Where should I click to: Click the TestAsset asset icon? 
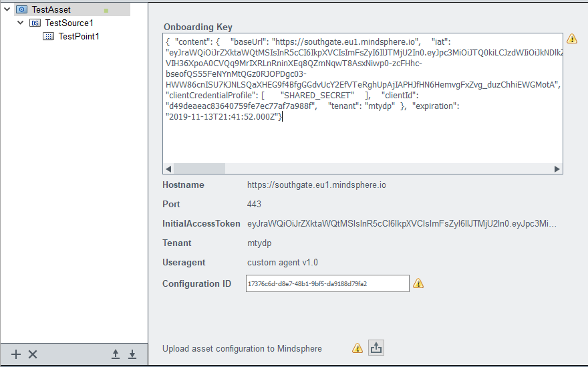[x=22, y=9]
